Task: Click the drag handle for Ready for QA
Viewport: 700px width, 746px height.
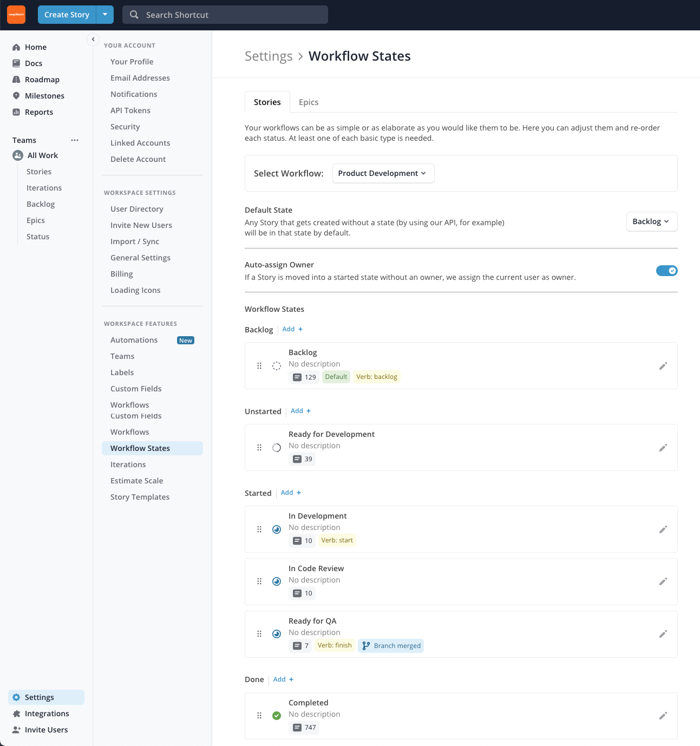Action: [259, 634]
